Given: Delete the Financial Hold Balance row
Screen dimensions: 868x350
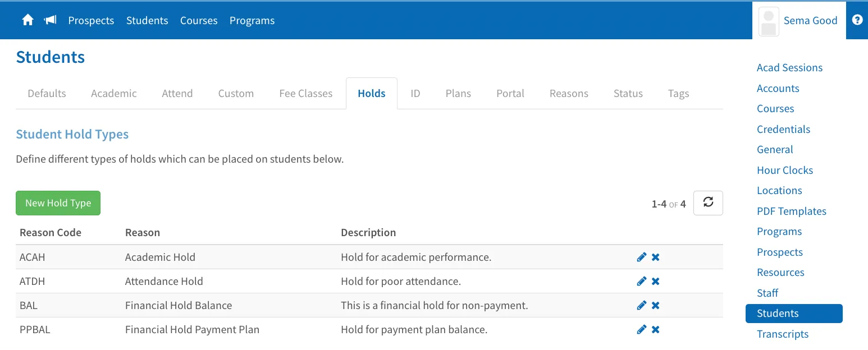Looking at the screenshot, I should pos(655,305).
